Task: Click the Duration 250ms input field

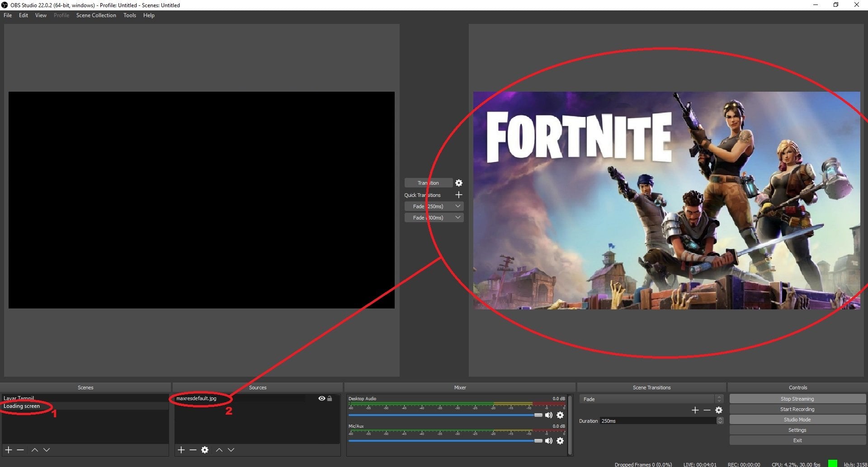Action: 658,421
